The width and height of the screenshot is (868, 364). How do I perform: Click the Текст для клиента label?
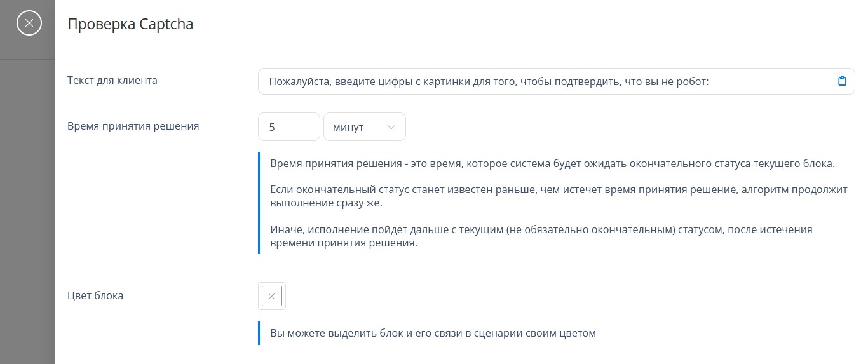pos(112,80)
